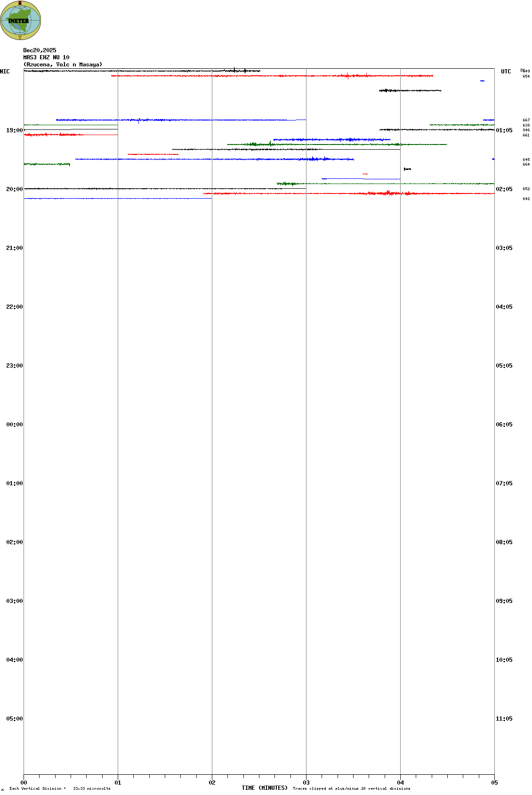
Task: Select the 01:05 UTC time label
Action: 504,130
